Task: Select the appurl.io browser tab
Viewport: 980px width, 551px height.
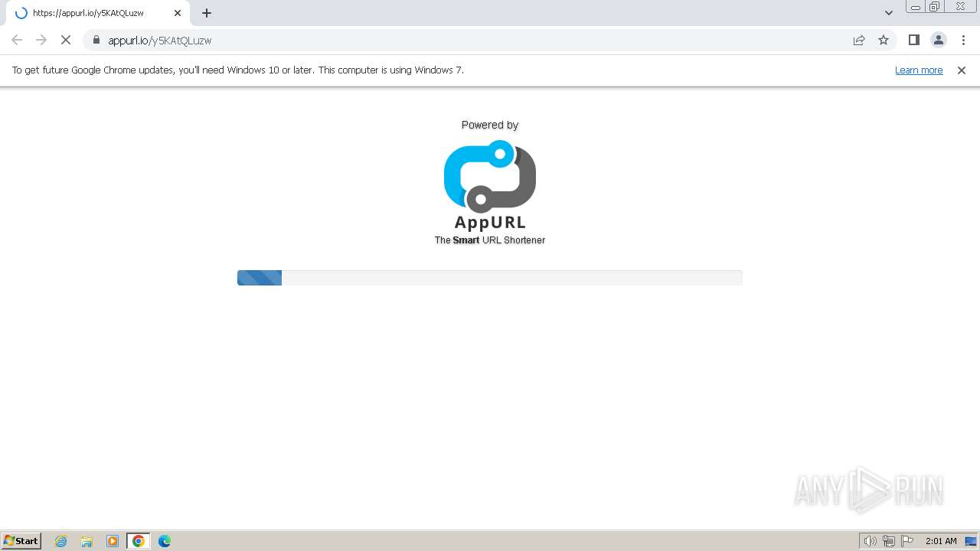Action: coord(97,13)
